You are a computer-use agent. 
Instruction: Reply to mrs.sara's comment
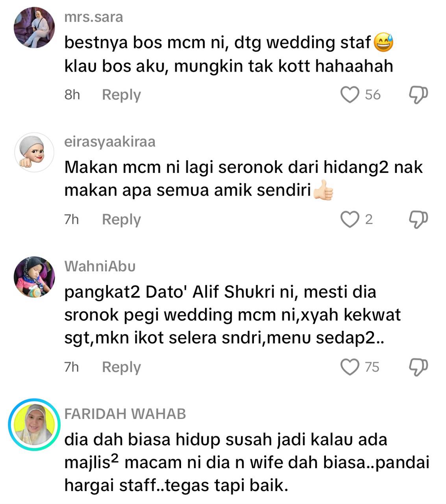(x=121, y=95)
